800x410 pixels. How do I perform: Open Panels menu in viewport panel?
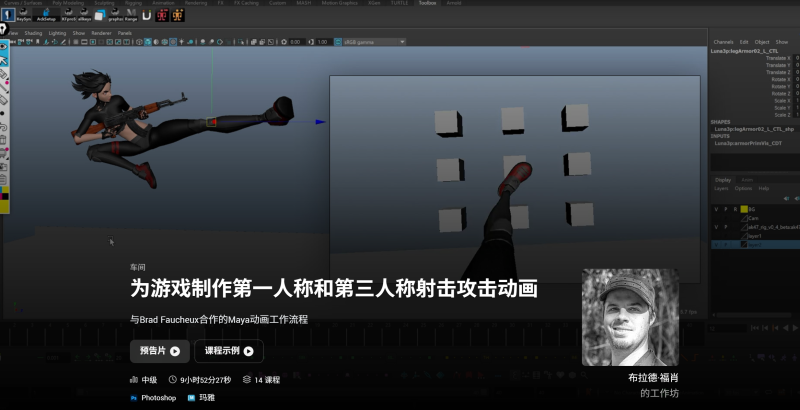124,33
